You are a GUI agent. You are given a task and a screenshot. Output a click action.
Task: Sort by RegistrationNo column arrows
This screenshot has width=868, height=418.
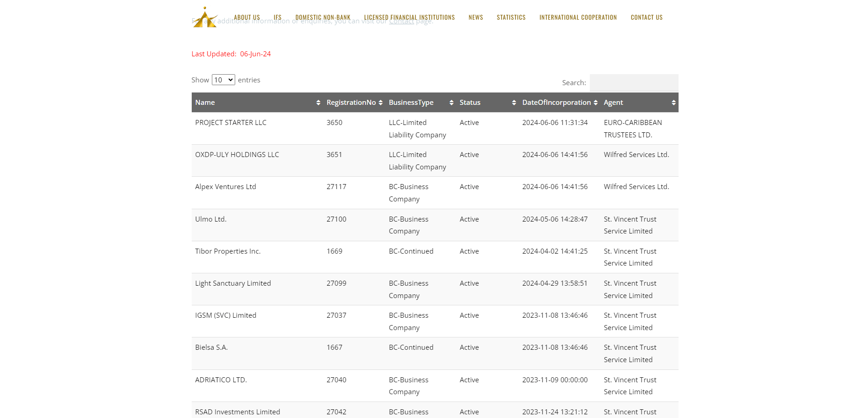(380, 103)
